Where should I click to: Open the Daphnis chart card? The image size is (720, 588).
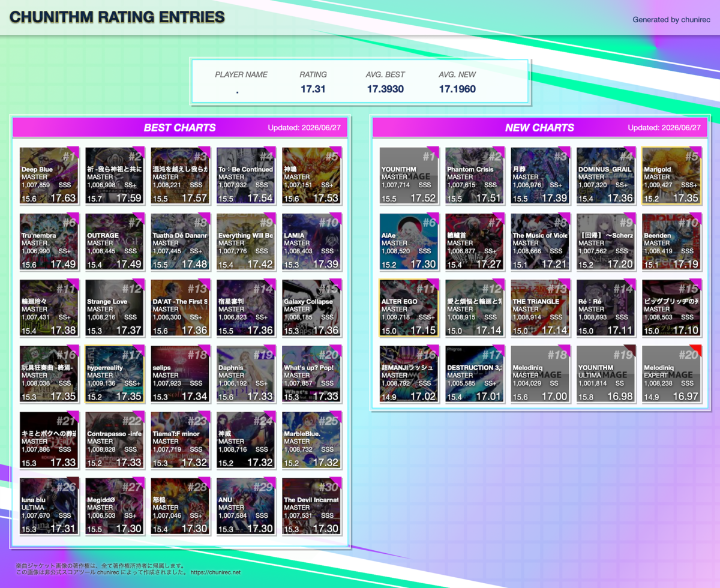[245, 374]
